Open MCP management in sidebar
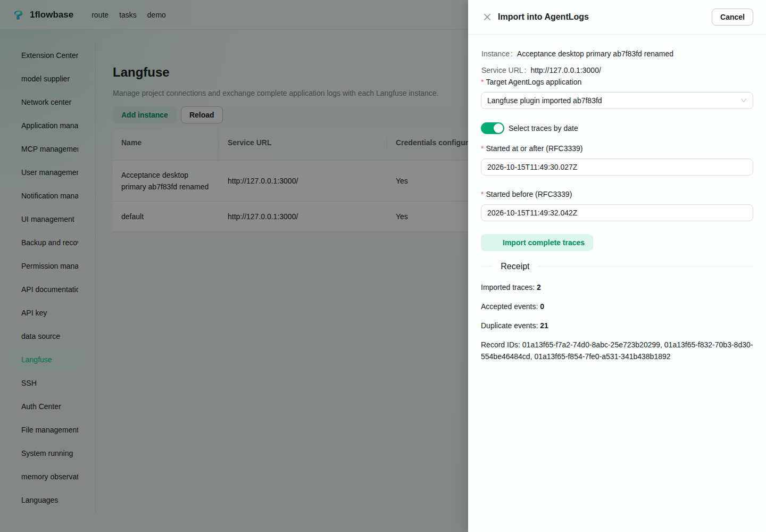Viewport: 766px width, 532px height. [48, 149]
